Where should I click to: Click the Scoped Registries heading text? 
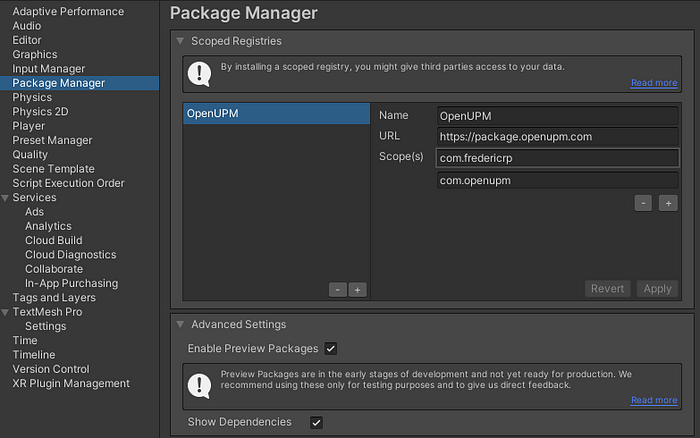pos(236,41)
